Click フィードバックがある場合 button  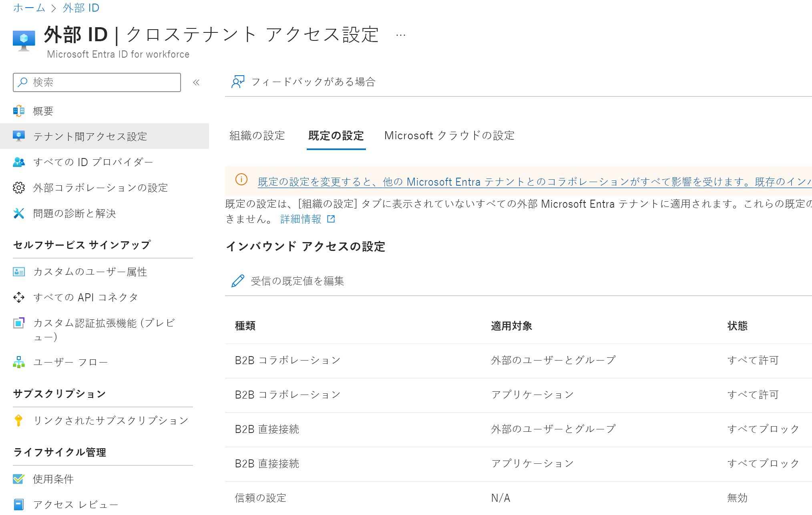click(303, 82)
